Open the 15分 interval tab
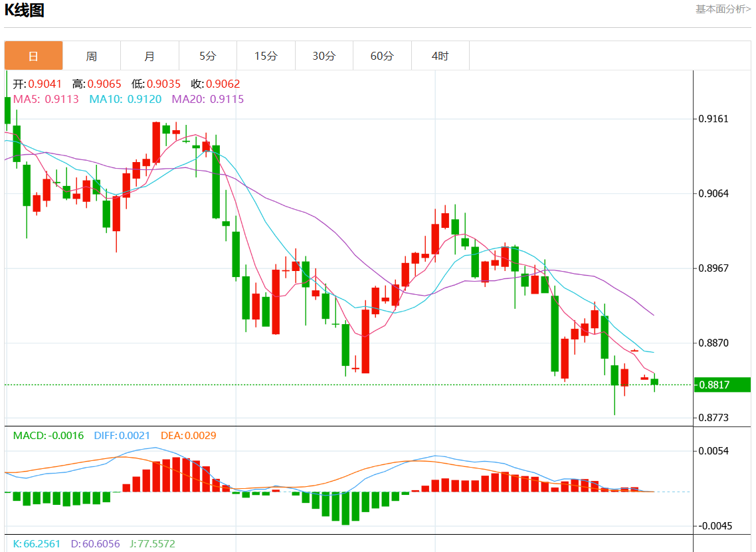 pos(266,56)
